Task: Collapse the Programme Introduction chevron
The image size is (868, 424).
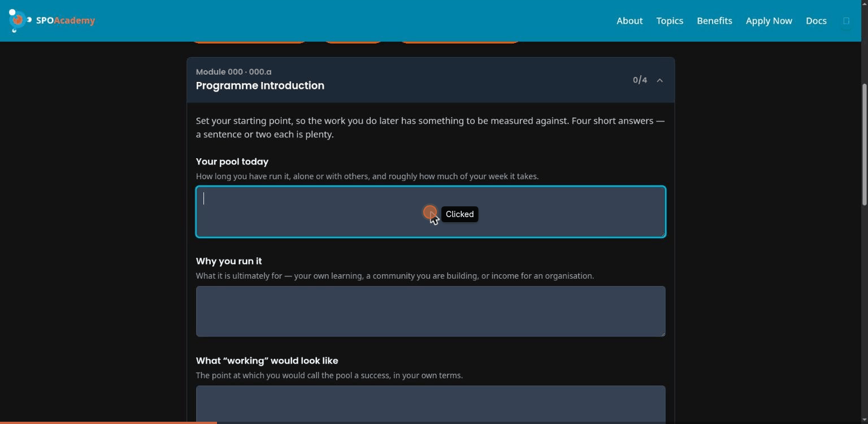Action: pyautogui.click(x=659, y=80)
